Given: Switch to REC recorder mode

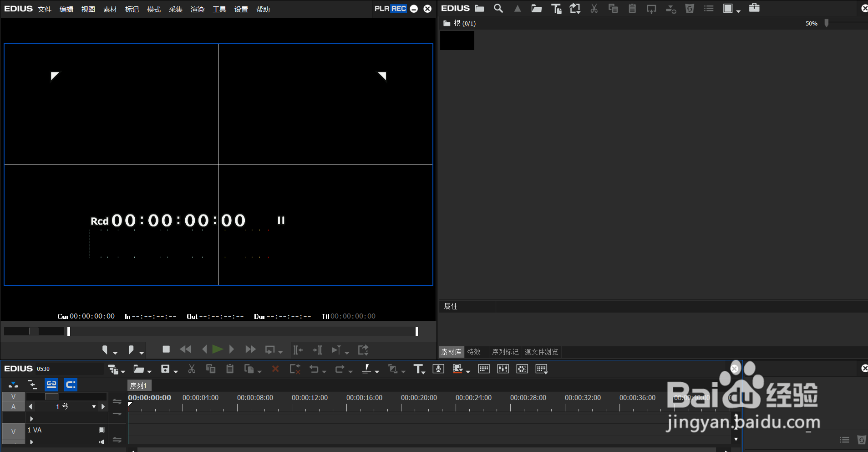Looking at the screenshot, I should click(399, 9).
